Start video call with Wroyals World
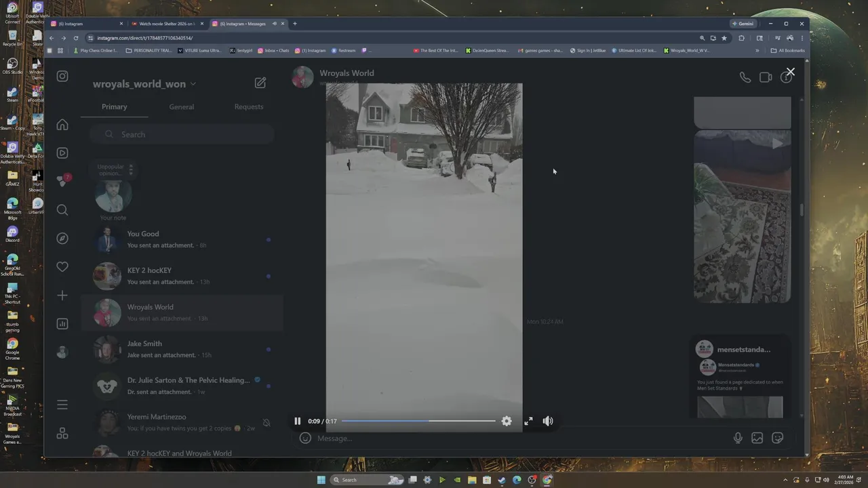This screenshot has height=488, width=868. (x=766, y=77)
